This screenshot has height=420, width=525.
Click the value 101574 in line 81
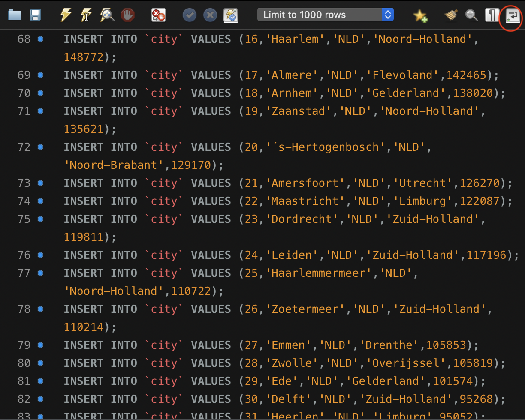[x=453, y=381]
